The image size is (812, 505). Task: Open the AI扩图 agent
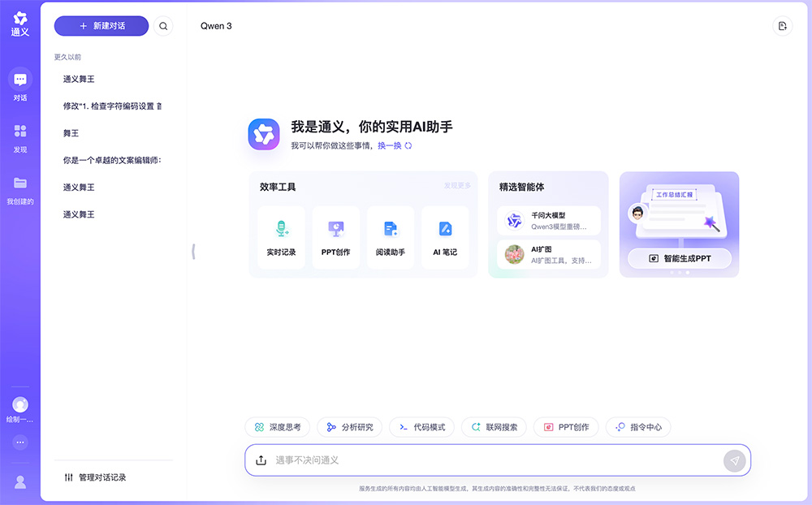pyautogui.click(x=549, y=254)
